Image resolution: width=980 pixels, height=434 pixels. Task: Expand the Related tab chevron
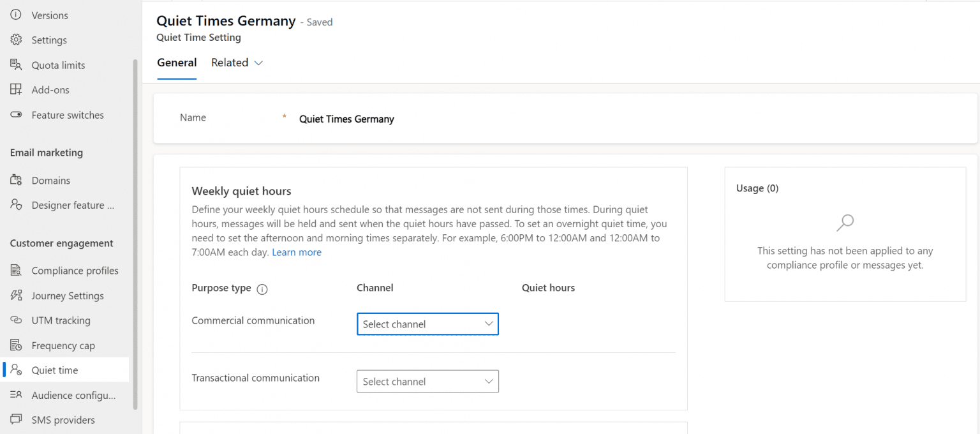point(258,63)
